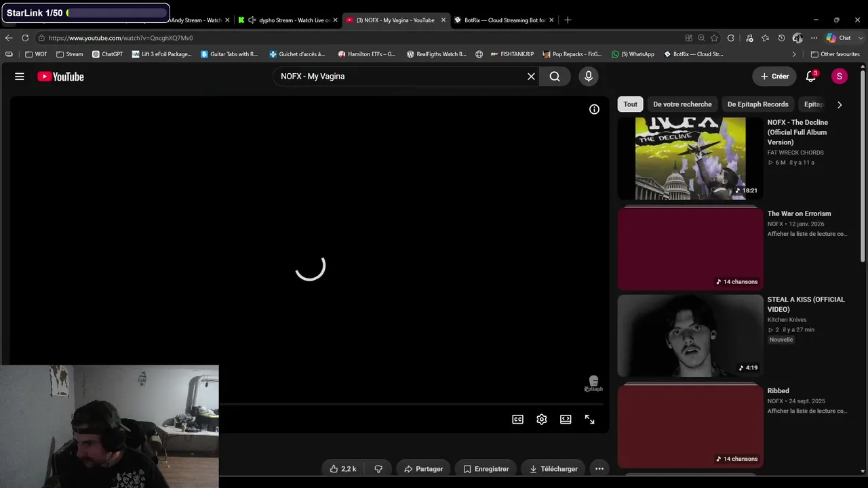The height and width of the screenshot is (488, 868).
Task: Open the favourites hub icon
Action: point(766,38)
